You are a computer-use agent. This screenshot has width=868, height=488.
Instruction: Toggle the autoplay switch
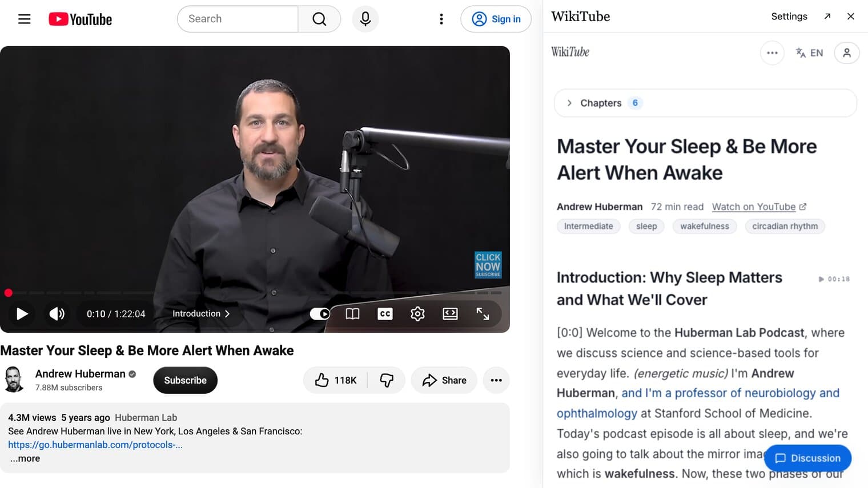(320, 313)
